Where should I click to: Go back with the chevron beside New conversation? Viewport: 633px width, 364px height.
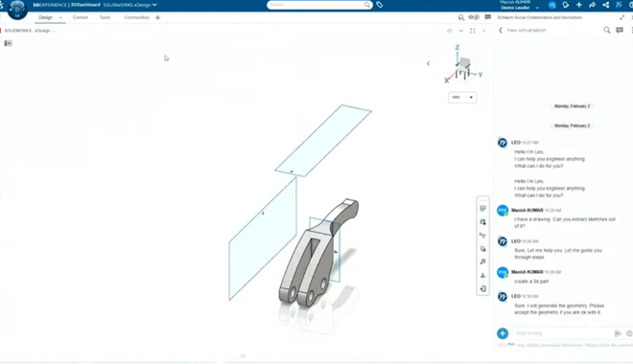(x=501, y=31)
